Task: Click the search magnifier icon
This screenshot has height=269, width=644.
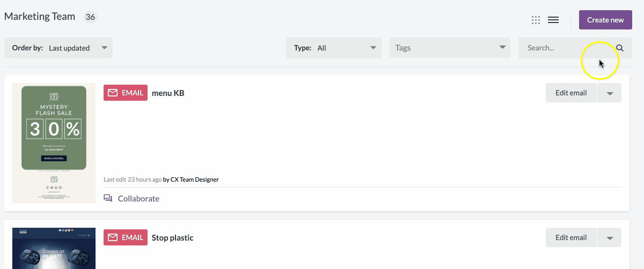Action: click(620, 48)
